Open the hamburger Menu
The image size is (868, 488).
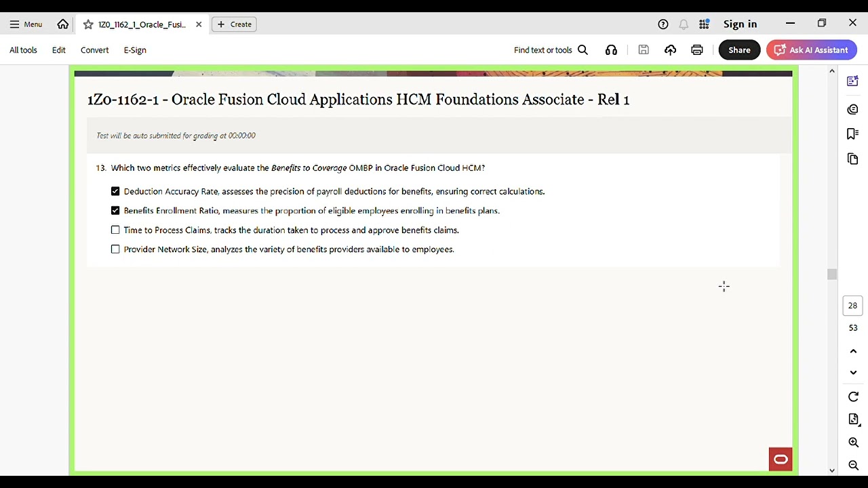click(x=26, y=24)
